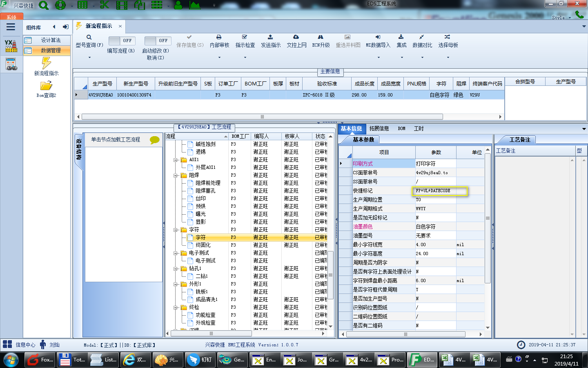
Task: Open the 系统 ribbon tab
Action: tap(11, 17)
